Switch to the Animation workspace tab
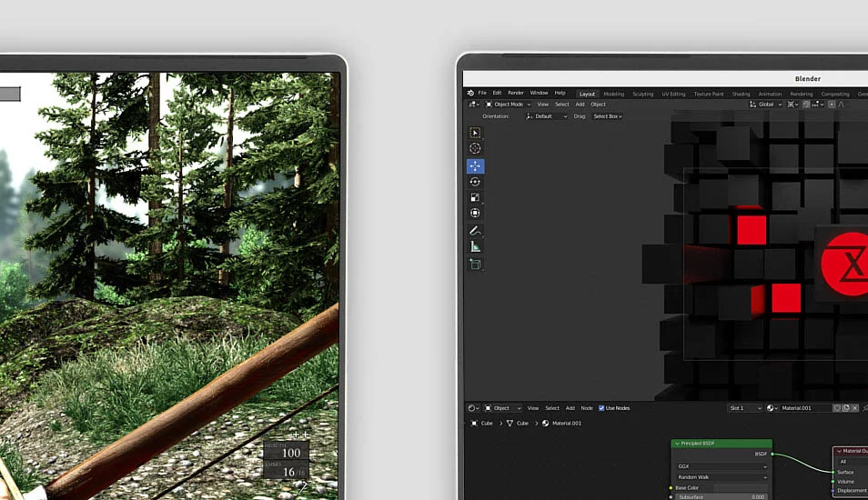Viewport: 868px width, 500px height. click(x=770, y=94)
